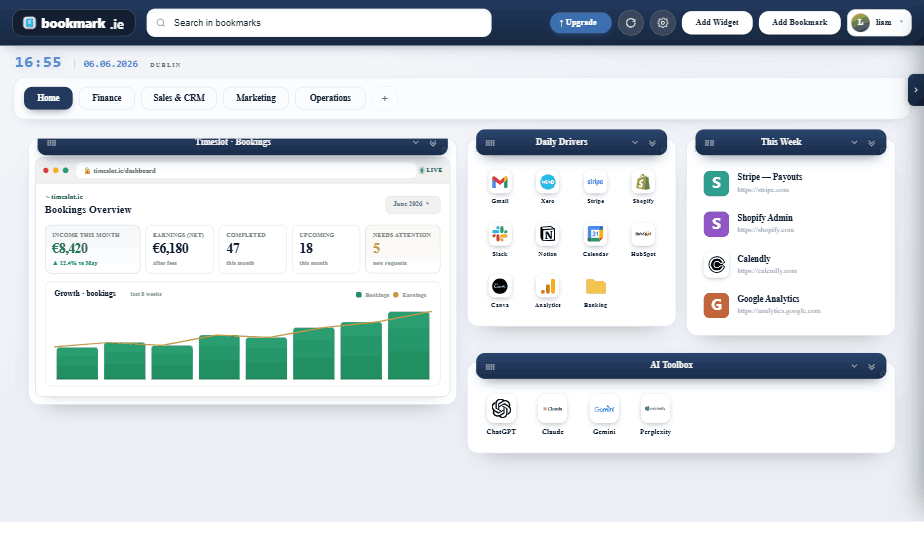Click the green Bookings legend swatch
The width and height of the screenshot is (924, 540).
358,295
